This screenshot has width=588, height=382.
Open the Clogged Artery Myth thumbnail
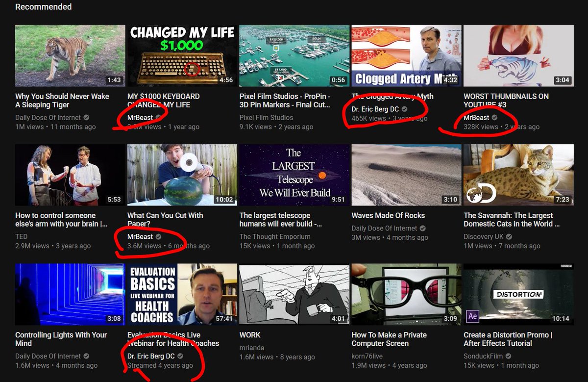406,56
